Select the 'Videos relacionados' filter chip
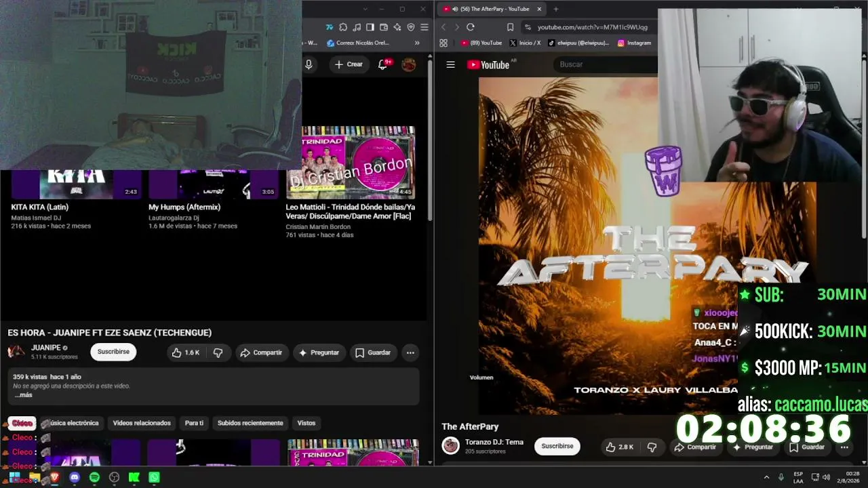Viewport: 868px width, 488px height. coord(142,423)
